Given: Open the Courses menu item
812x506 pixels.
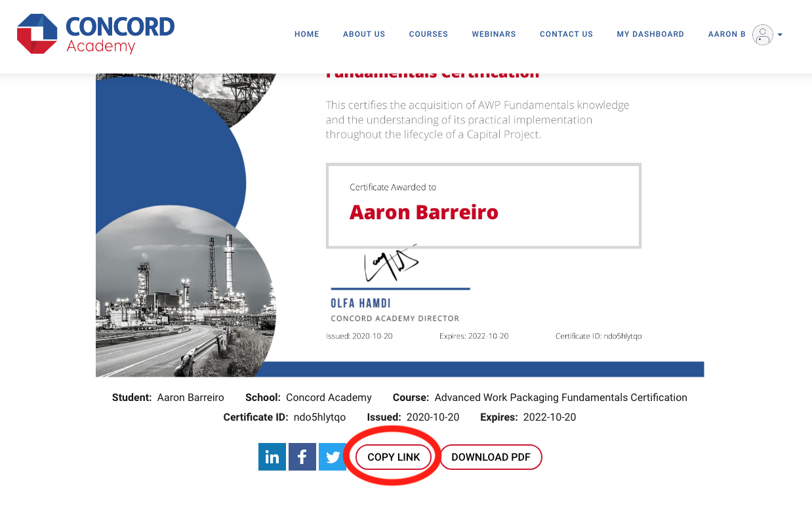Looking at the screenshot, I should click(x=428, y=34).
